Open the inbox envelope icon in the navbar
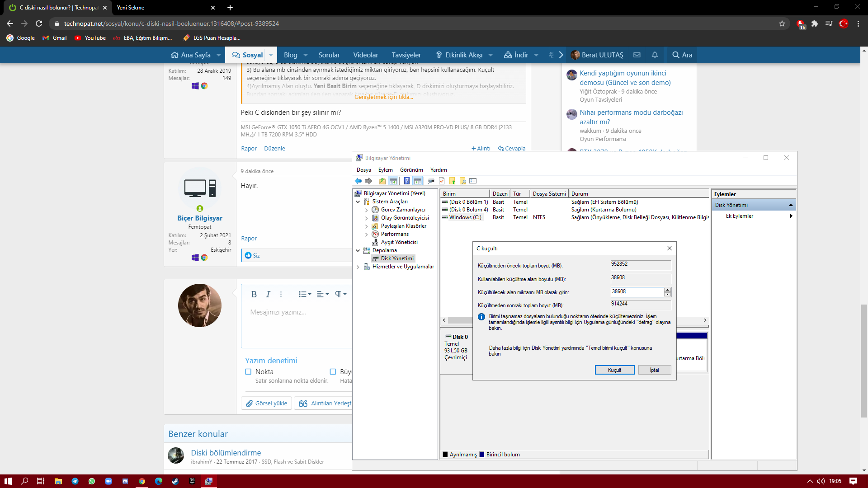This screenshot has width=868, height=488. pyautogui.click(x=637, y=55)
